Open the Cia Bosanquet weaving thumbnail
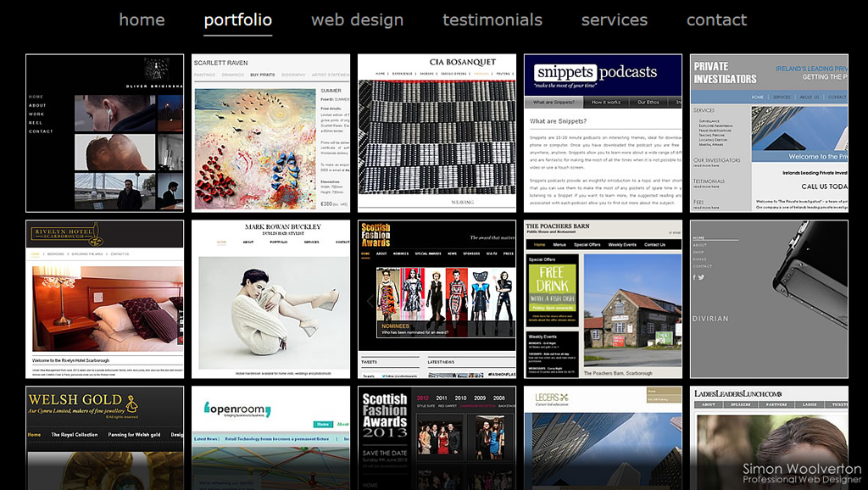This screenshot has width=868, height=490. (437, 133)
